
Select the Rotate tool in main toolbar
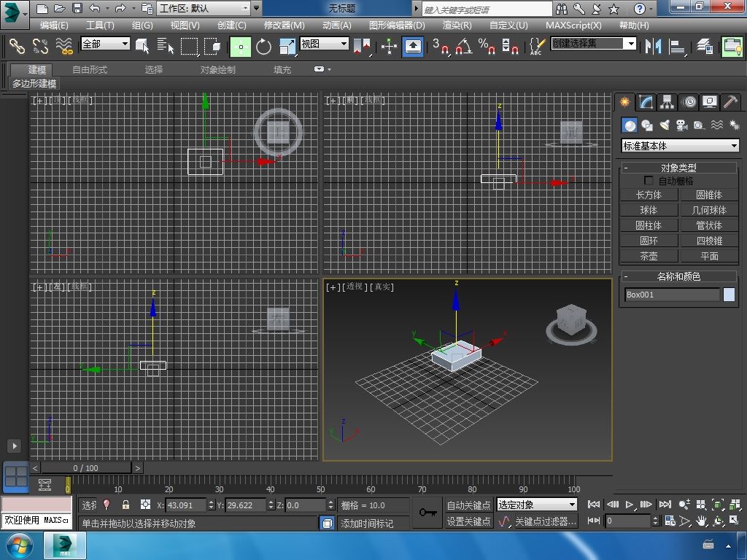[263, 47]
